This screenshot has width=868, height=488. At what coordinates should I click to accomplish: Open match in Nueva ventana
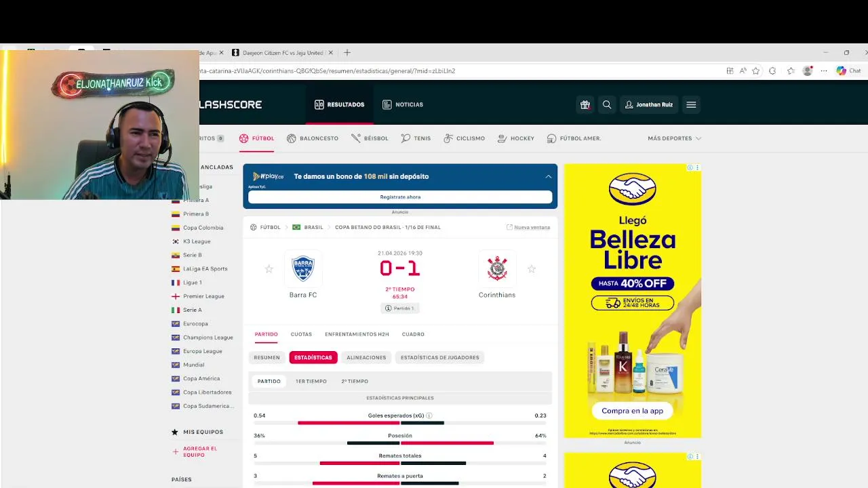(528, 227)
